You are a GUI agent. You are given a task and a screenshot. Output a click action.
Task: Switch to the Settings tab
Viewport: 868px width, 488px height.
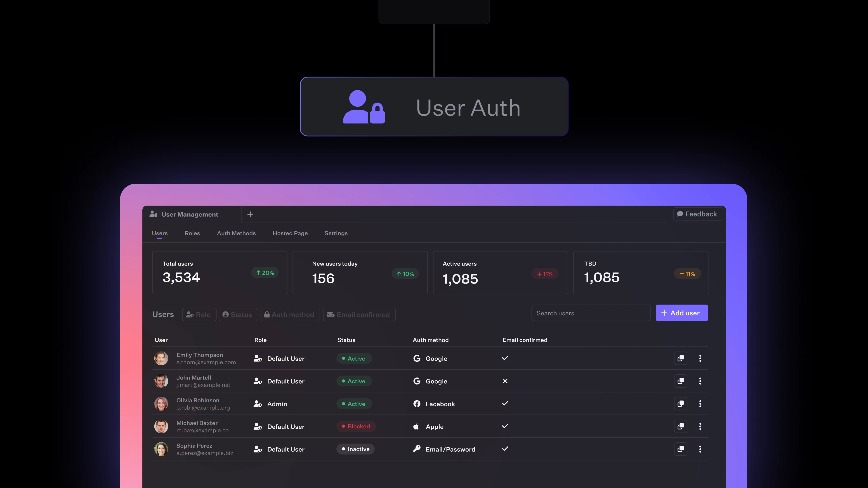(x=336, y=233)
